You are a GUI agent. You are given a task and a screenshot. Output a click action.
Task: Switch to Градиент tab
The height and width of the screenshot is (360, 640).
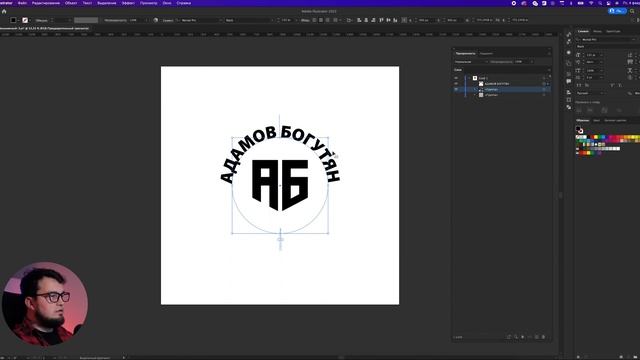486,53
